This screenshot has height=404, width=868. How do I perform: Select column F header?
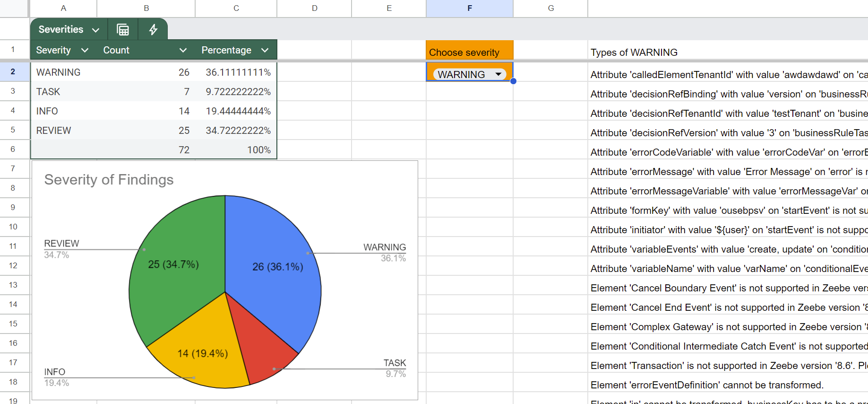470,8
